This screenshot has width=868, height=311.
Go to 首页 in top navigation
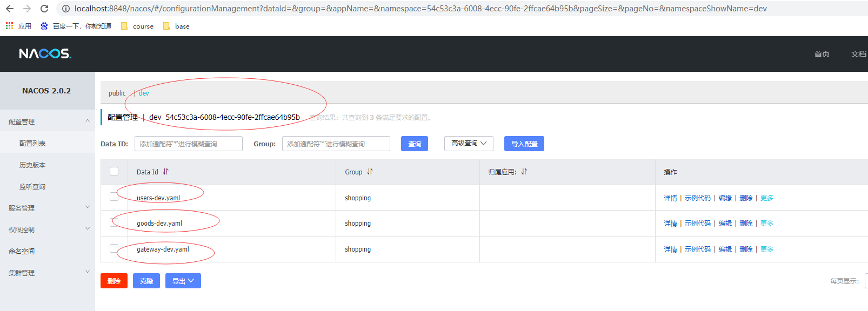[x=822, y=54]
